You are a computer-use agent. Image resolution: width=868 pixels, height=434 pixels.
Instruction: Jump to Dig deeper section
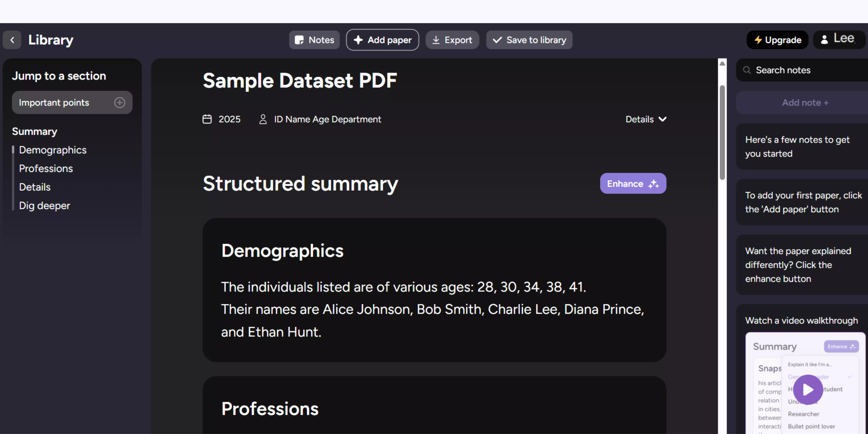pos(44,206)
